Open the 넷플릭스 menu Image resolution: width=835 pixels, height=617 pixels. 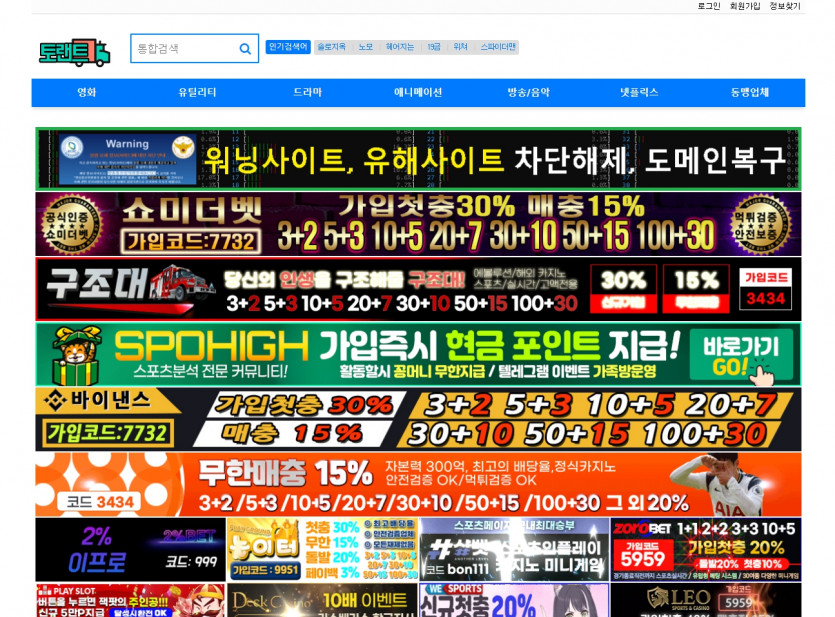(x=640, y=92)
